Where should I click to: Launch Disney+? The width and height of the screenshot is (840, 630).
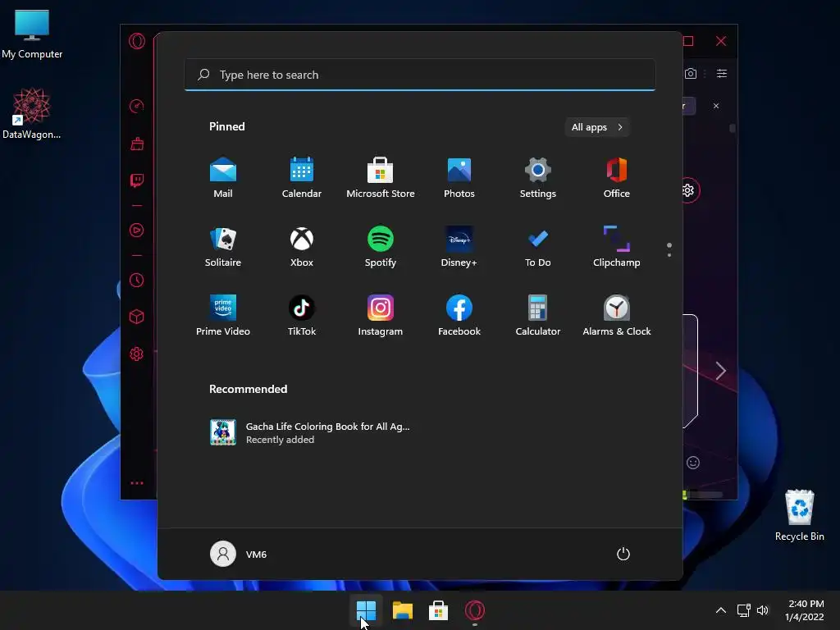pos(459,247)
